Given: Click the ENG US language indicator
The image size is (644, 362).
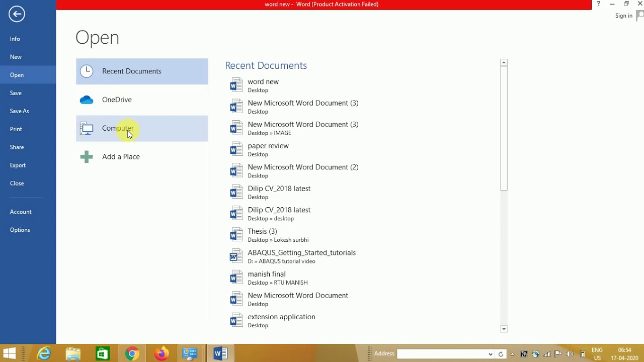Looking at the screenshot, I should 597,354.
